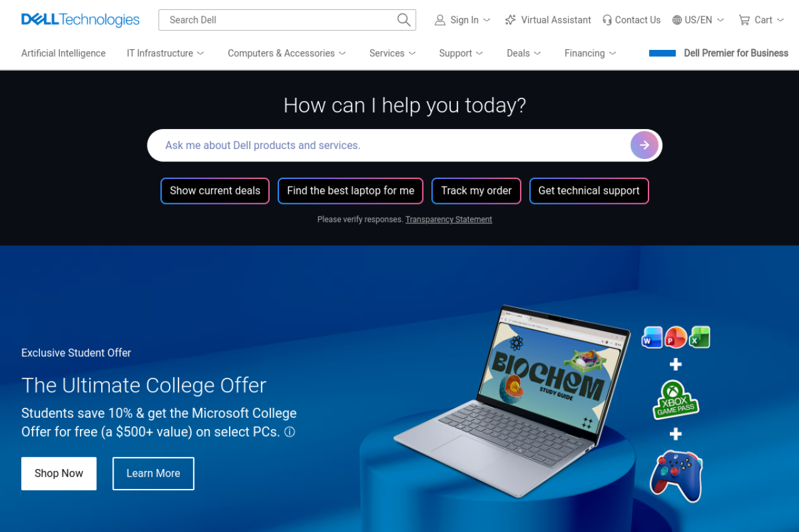
Task: Open Virtual Assistant sparkle icon
Action: tap(511, 20)
